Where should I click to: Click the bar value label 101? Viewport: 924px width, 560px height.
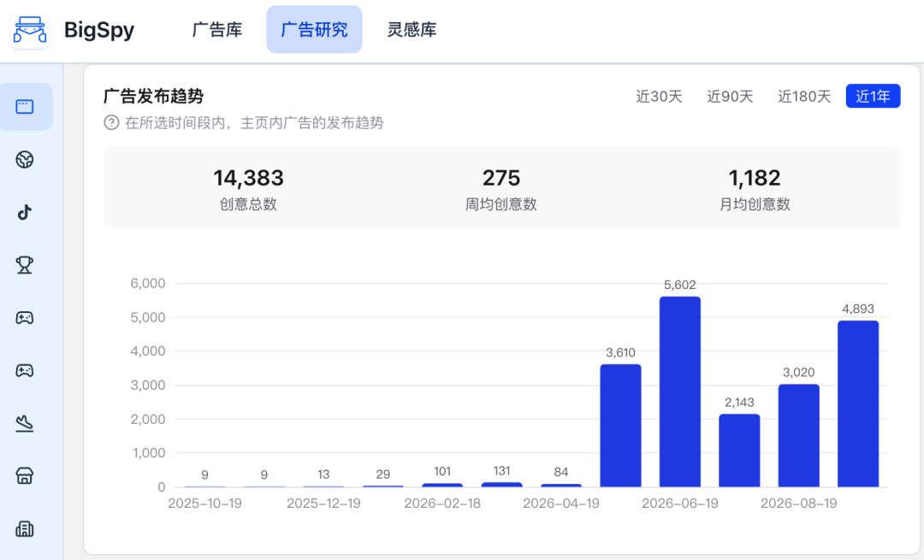442,471
